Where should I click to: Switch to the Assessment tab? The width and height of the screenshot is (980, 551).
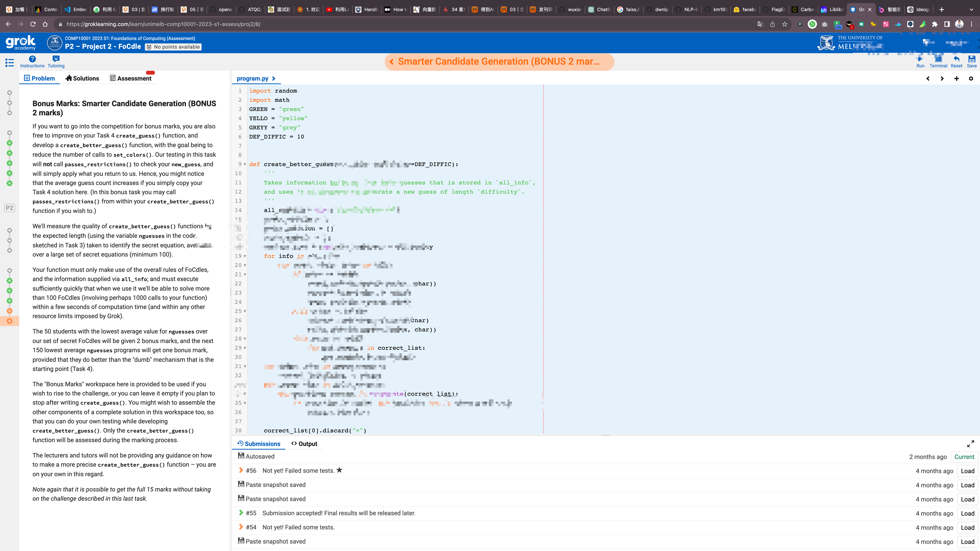click(131, 78)
